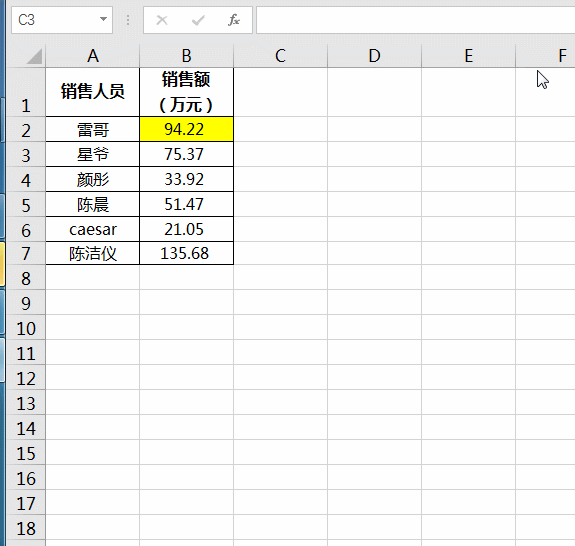Select column E header
575x546 pixels.
click(x=469, y=56)
